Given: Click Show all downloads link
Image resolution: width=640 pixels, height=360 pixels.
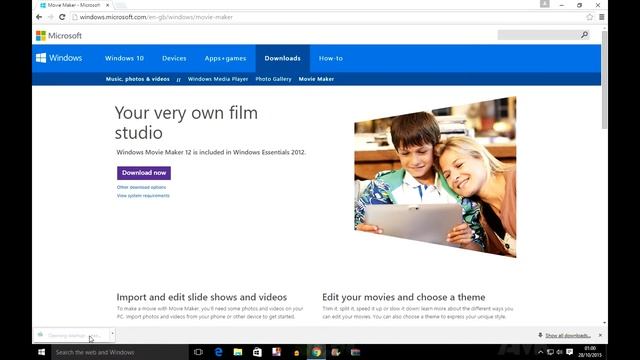Looking at the screenshot, I should pyautogui.click(x=568, y=336).
